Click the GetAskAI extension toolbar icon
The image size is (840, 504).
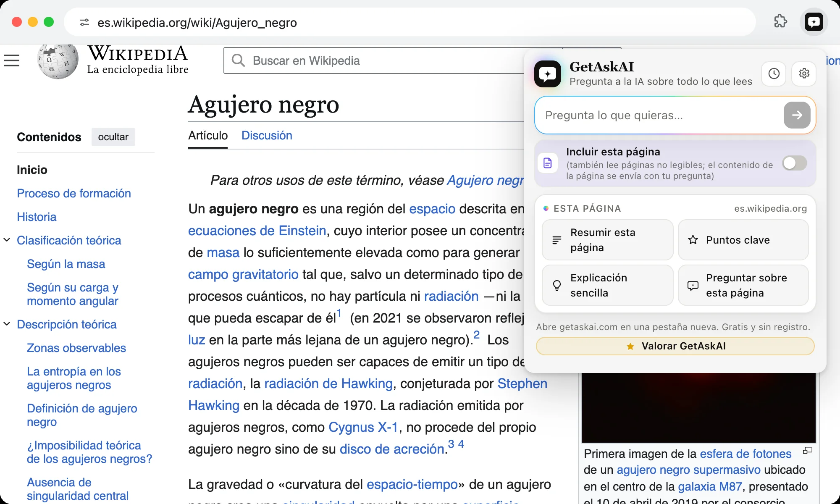(x=814, y=22)
